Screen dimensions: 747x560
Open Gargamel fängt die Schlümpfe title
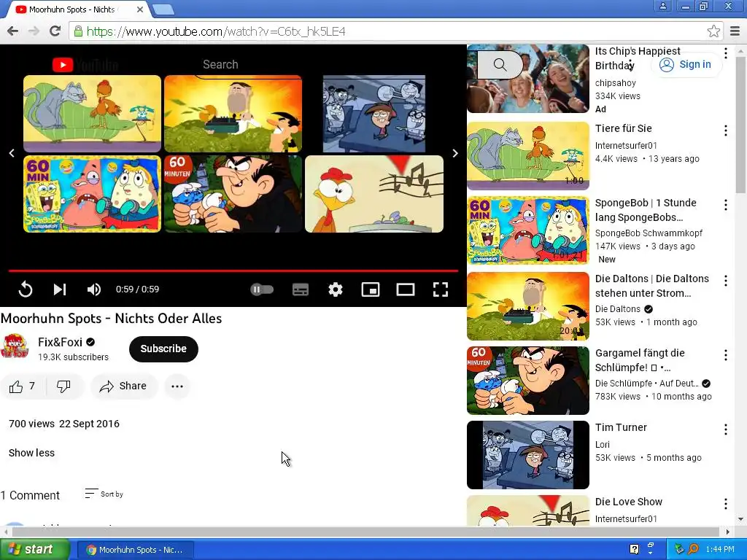[x=640, y=360]
